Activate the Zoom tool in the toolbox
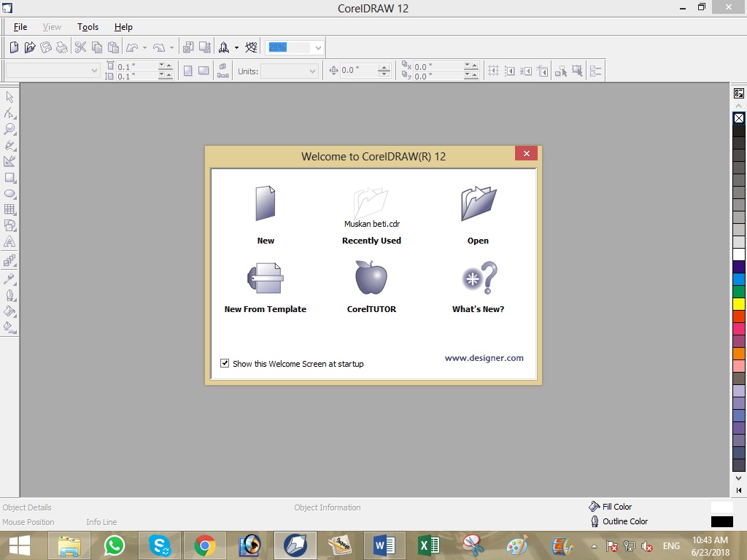This screenshot has width=747, height=560. click(10, 128)
